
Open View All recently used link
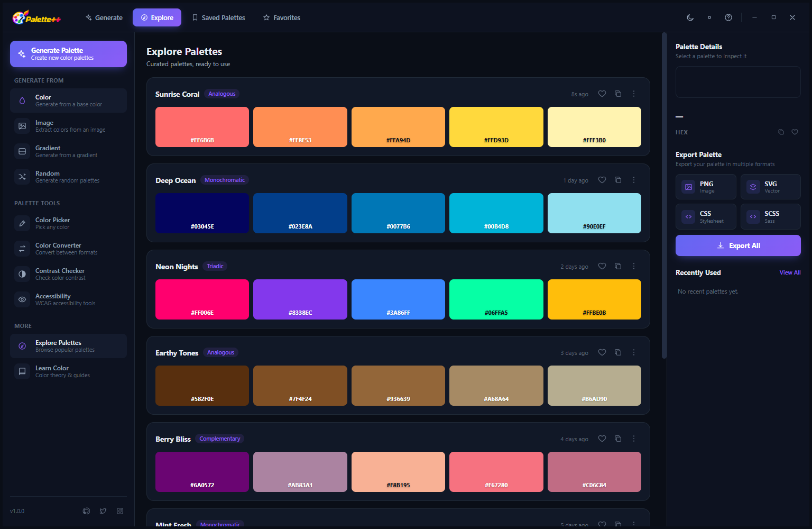pyautogui.click(x=790, y=272)
